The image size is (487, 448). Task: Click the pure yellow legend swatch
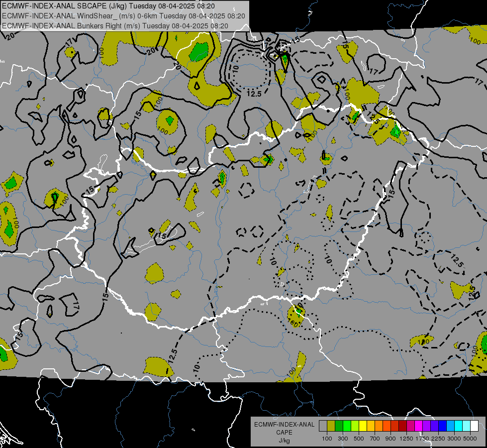click(x=363, y=426)
